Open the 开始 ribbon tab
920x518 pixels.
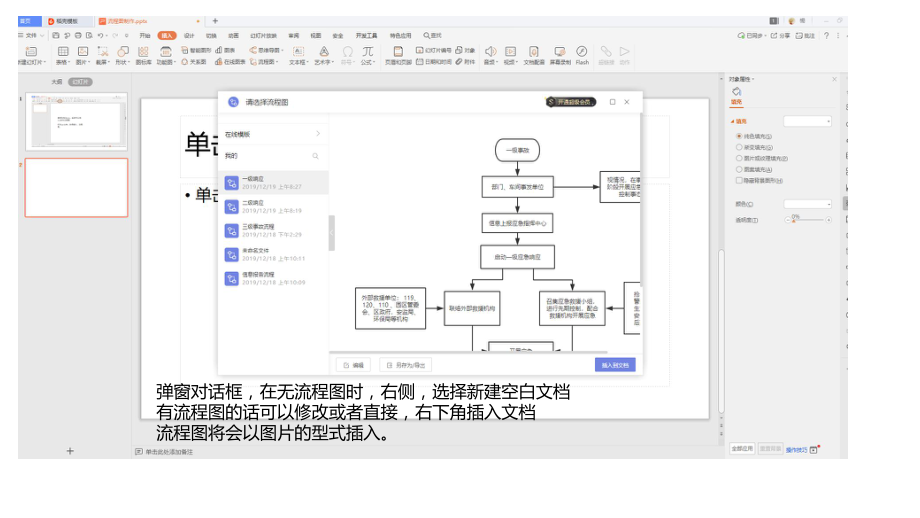tap(144, 36)
